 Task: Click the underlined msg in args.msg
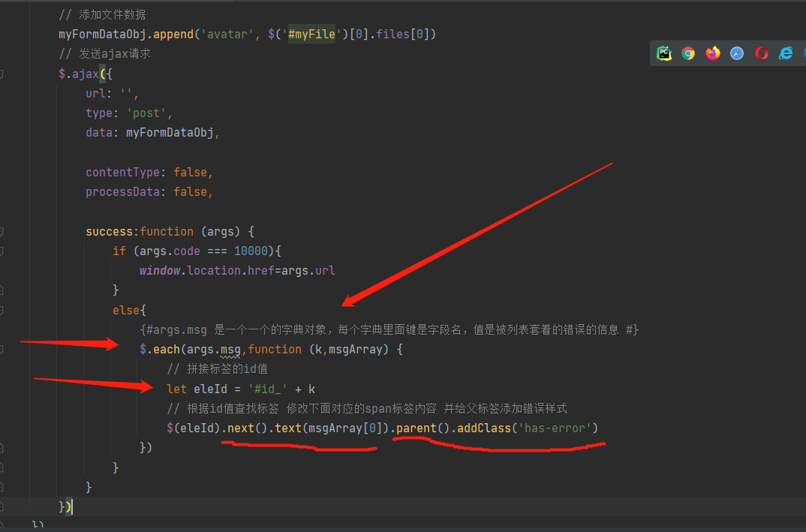[230, 350]
